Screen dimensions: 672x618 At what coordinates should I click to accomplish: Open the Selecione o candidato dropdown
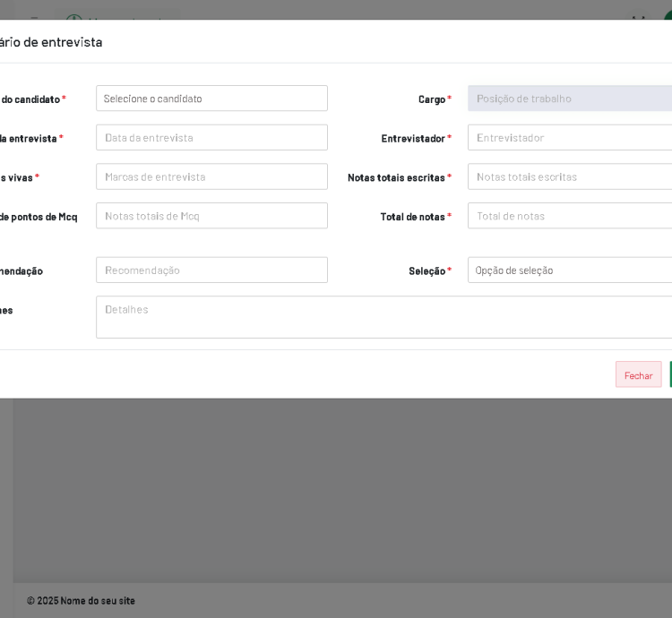[211, 99]
